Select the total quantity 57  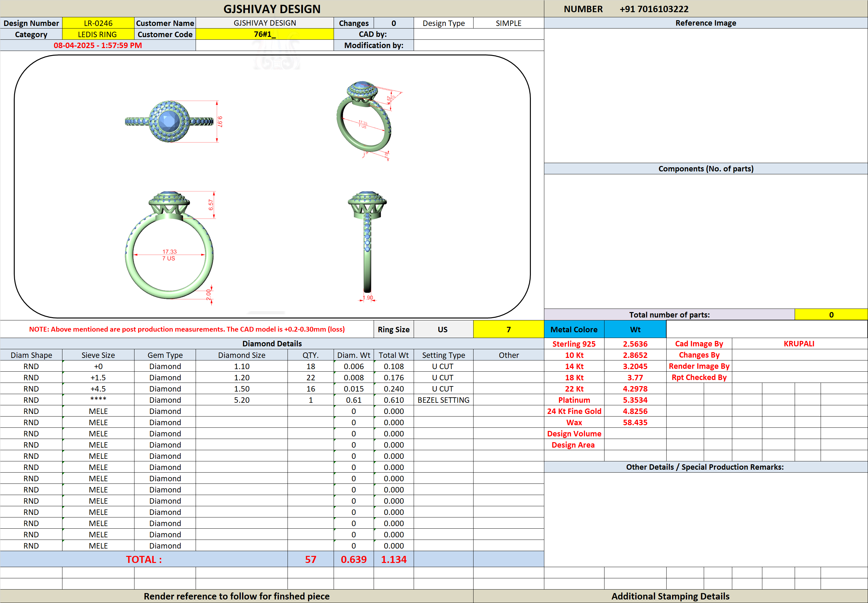pos(311,559)
